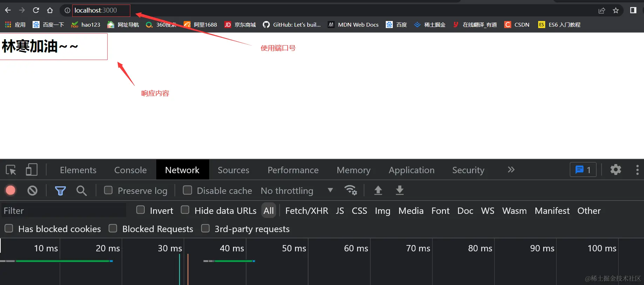Toggle the device toolbar icon
644x285 pixels.
coord(32,170)
